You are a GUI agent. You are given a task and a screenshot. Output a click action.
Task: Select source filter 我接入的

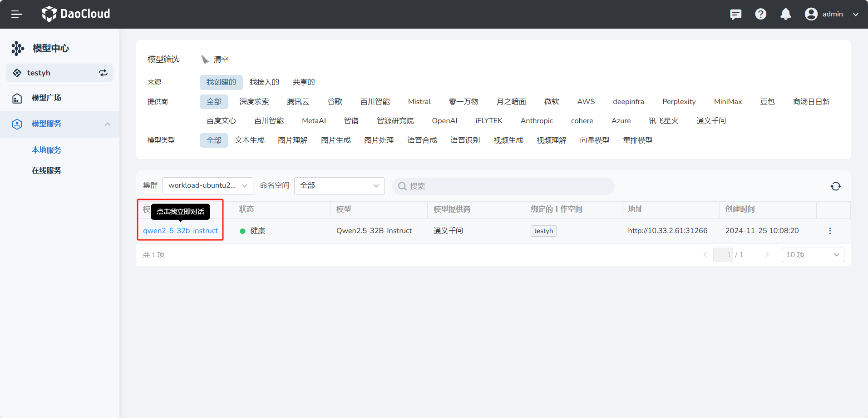tap(264, 82)
